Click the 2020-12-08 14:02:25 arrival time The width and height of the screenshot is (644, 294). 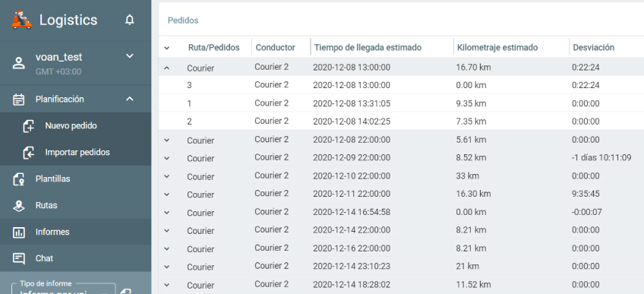[x=352, y=122]
